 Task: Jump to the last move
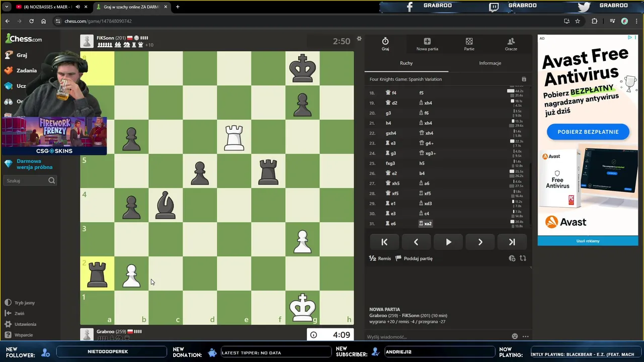[512, 242]
